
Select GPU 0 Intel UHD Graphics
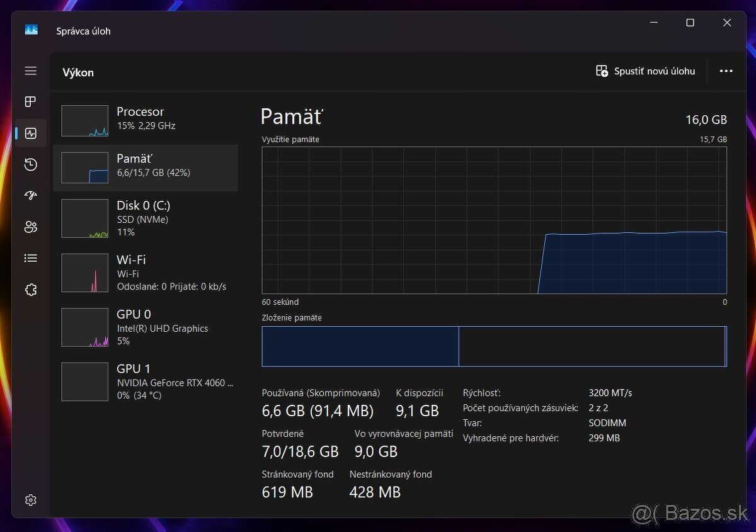click(146, 327)
